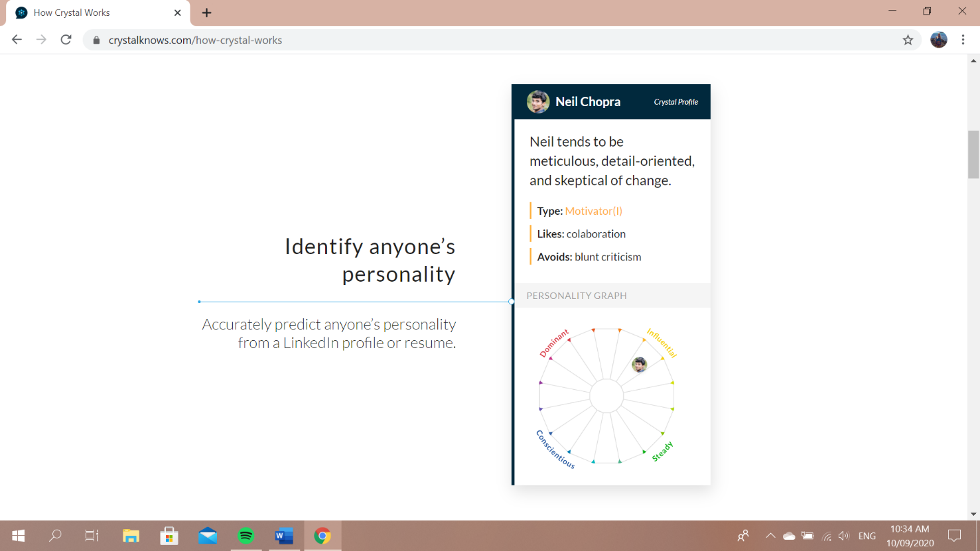Go back to the previous page
The height and width of the screenshot is (551, 980).
point(17,40)
